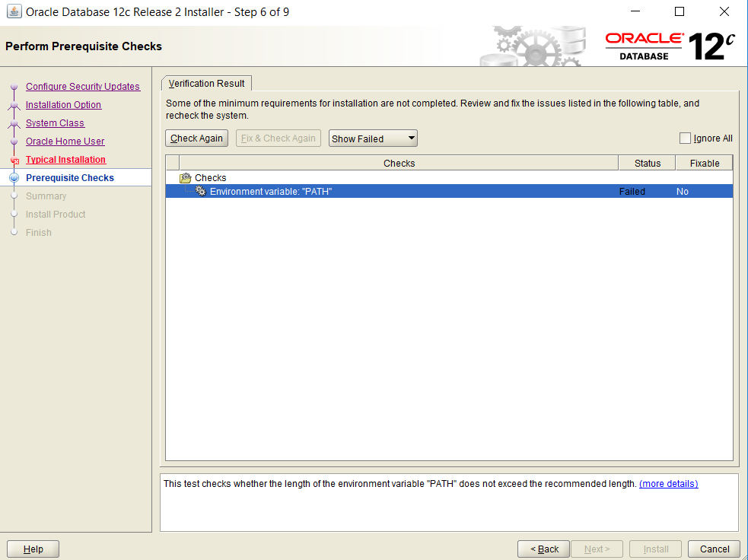This screenshot has height=560, width=748.
Task: Click the Java icon in title bar
Action: click(x=14, y=12)
